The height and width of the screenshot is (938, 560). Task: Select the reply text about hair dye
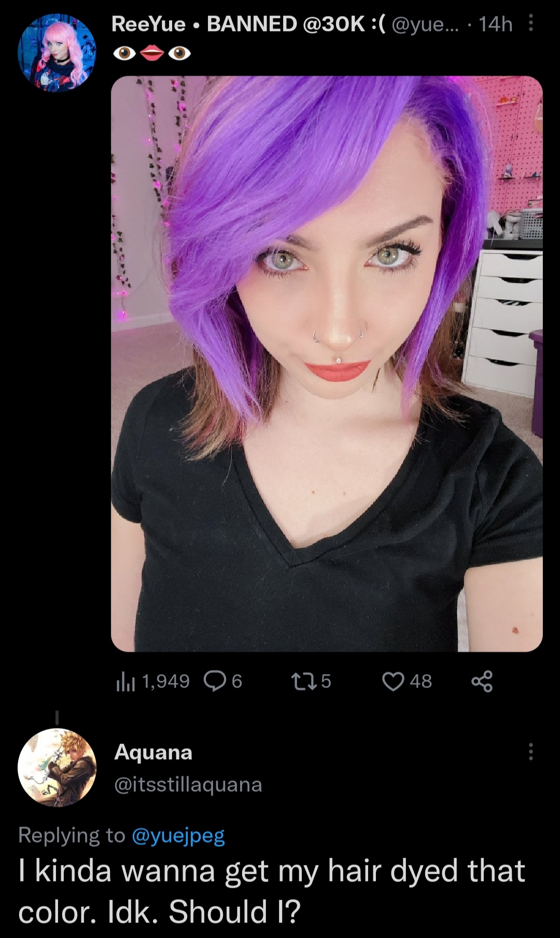272,891
